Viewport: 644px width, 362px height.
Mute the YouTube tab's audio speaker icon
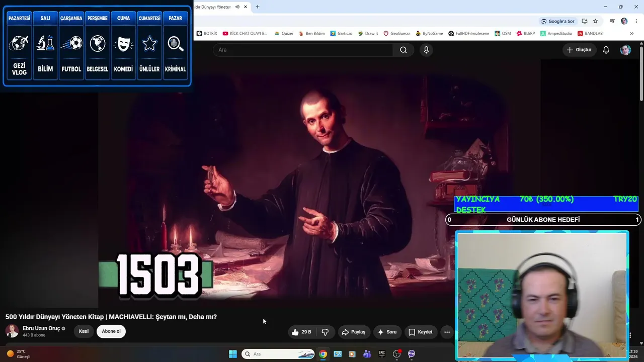(237, 7)
